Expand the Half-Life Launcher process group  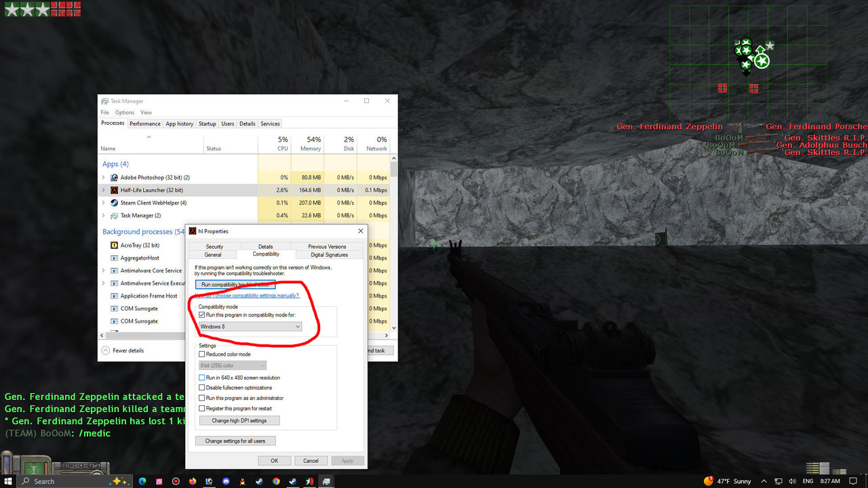pyautogui.click(x=104, y=190)
